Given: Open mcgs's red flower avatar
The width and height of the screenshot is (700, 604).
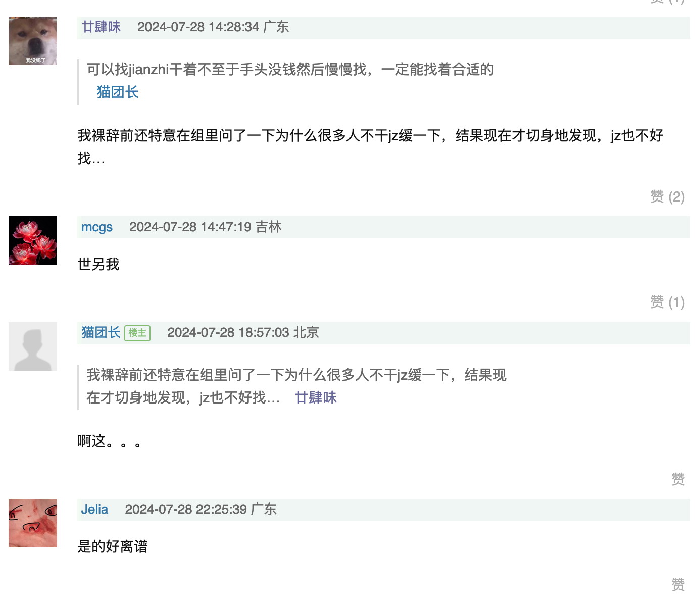Looking at the screenshot, I should (x=33, y=240).
